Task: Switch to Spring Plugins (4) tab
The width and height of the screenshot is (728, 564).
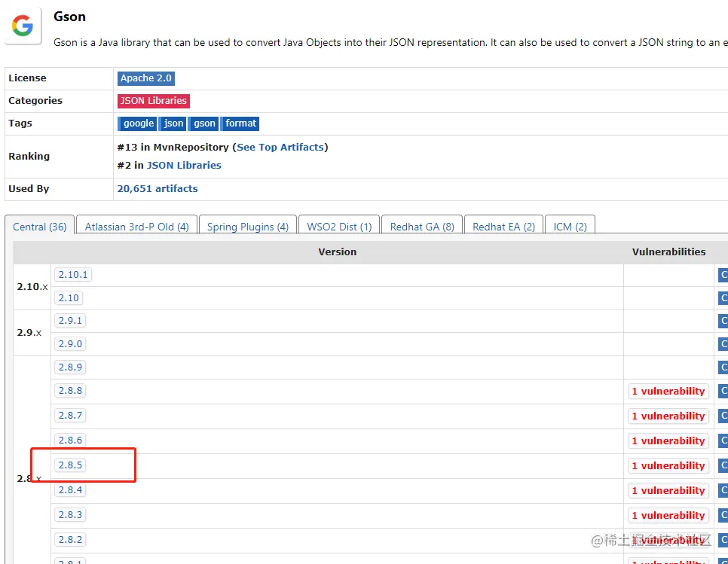Action: (247, 227)
